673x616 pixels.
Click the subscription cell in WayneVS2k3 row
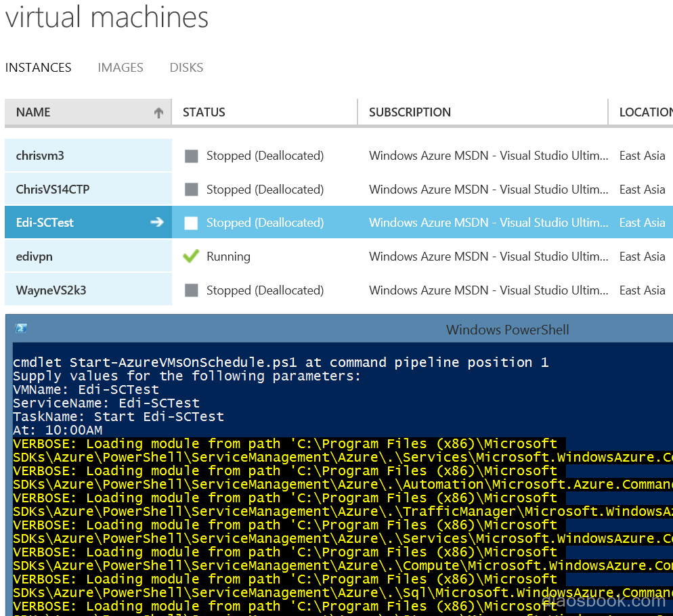pyautogui.click(x=489, y=290)
